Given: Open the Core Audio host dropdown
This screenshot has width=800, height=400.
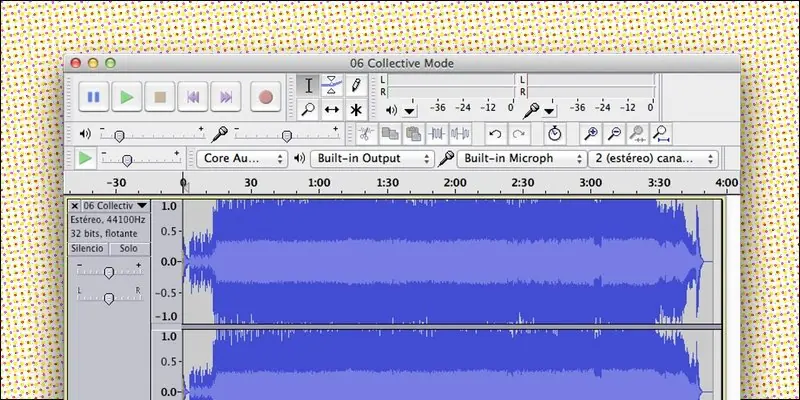Looking at the screenshot, I should pos(242,159).
